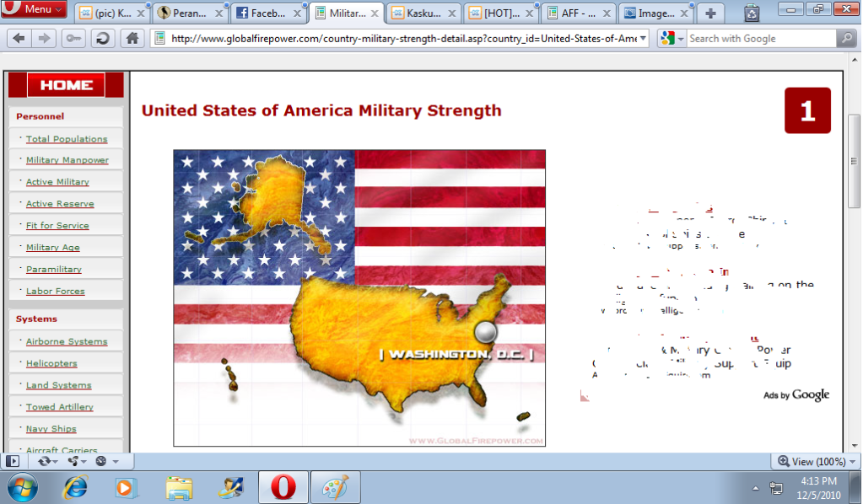
Task: Launch Internet Explorer from taskbar
Action: tap(75, 487)
